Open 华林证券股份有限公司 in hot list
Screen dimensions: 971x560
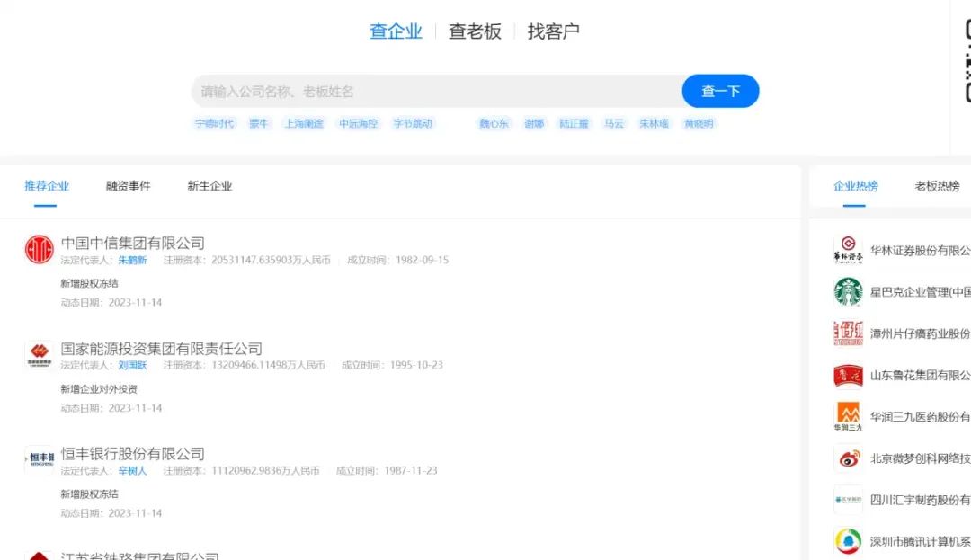pyautogui.click(x=921, y=251)
